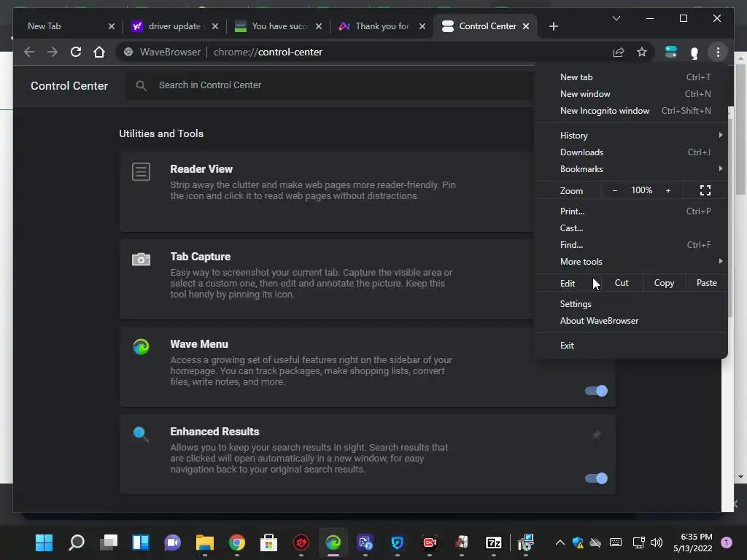The height and width of the screenshot is (560, 747).
Task: Close the Thank you for tab
Action: point(422,26)
